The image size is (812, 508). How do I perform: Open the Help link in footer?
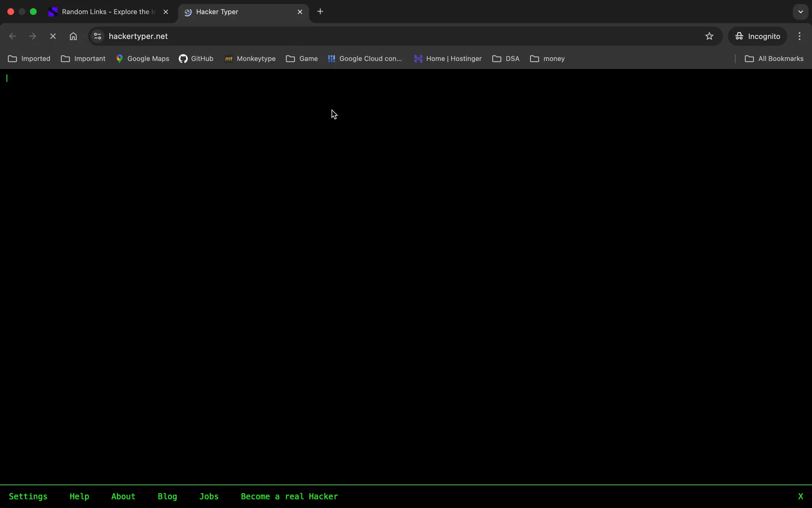click(79, 496)
